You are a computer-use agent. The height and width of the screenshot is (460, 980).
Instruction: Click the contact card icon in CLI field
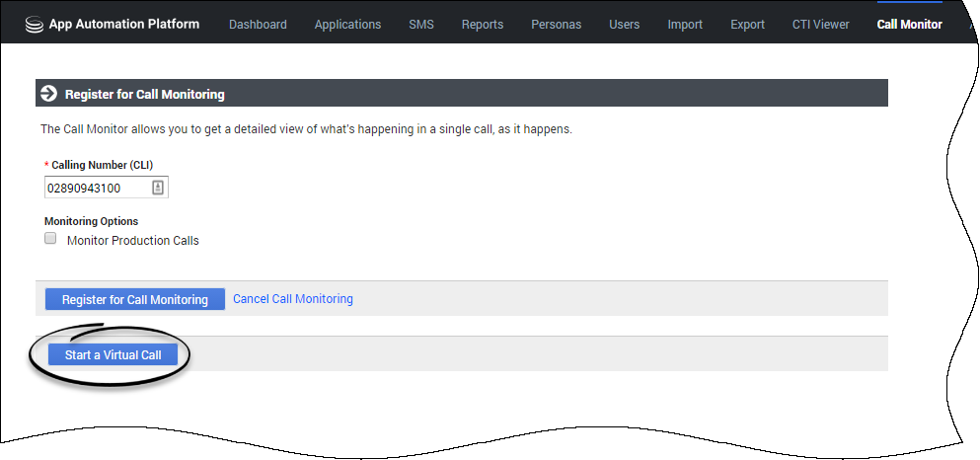158,188
